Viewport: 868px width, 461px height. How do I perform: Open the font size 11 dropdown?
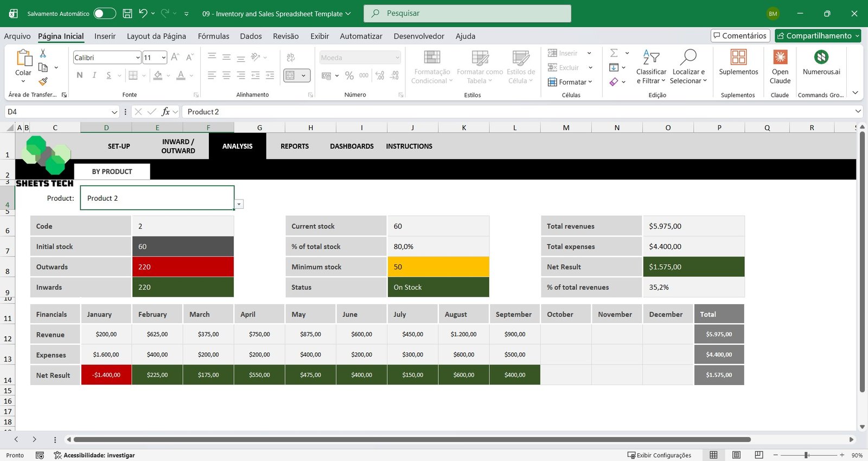(x=163, y=57)
